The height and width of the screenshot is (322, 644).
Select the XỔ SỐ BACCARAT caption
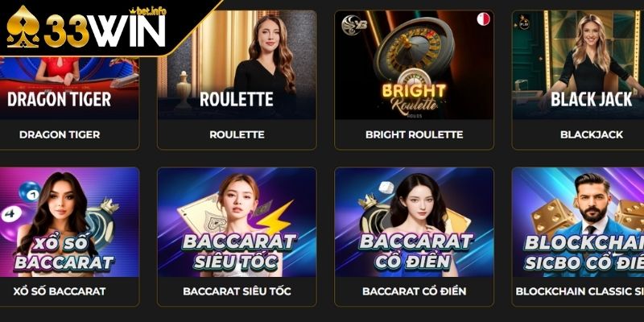[60, 291]
